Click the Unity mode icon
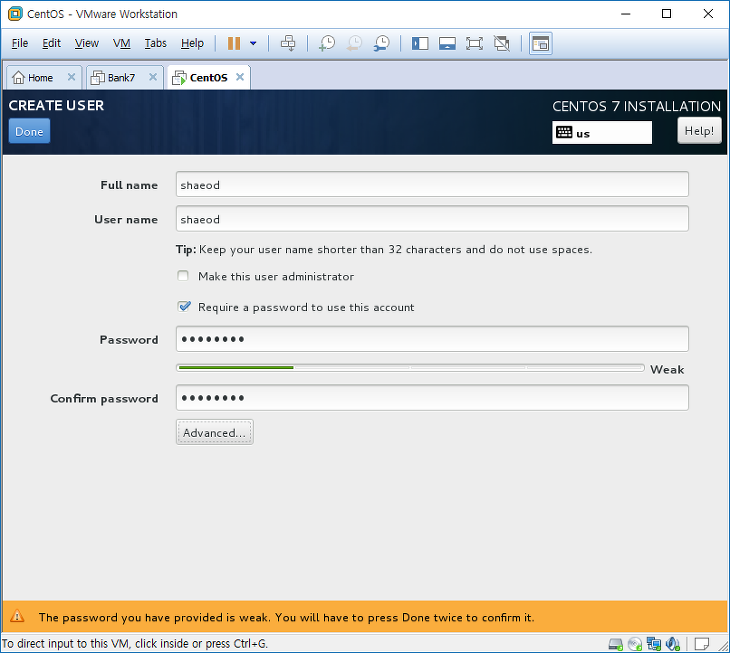The image size is (730, 653). coord(502,44)
